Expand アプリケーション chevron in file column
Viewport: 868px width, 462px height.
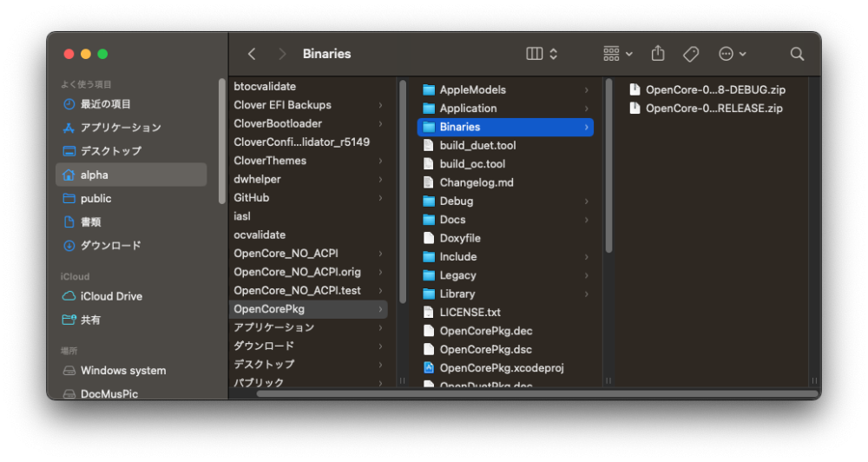pyautogui.click(x=380, y=328)
